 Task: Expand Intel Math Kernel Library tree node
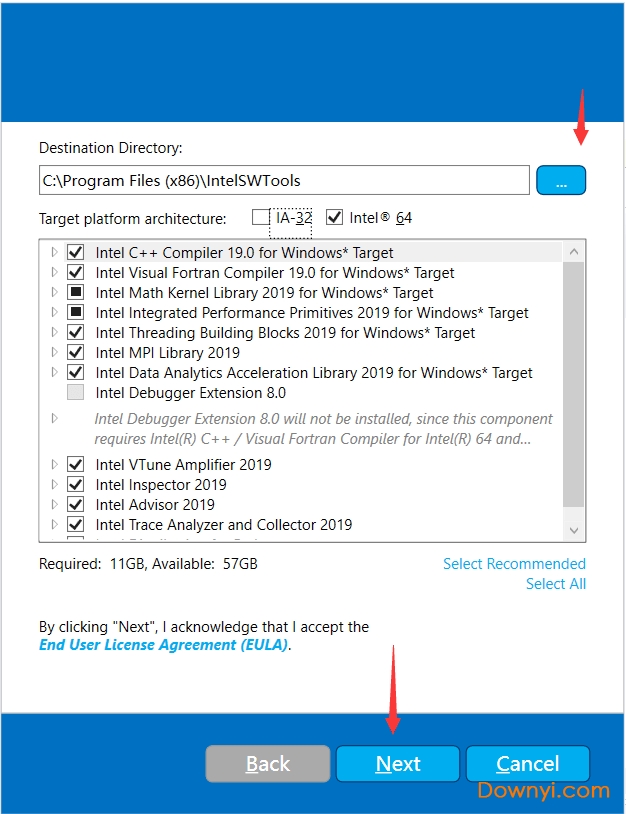click(x=55, y=292)
